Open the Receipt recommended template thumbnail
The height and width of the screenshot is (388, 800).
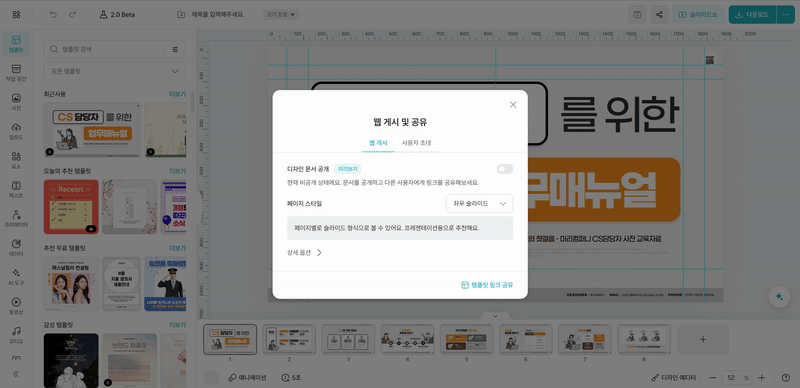[x=71, y=207]
